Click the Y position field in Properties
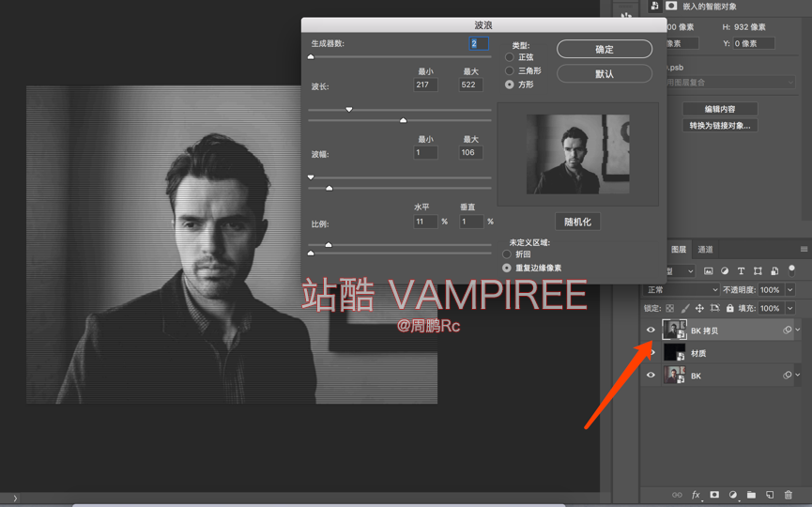The image size is (812, 507). 754,43
